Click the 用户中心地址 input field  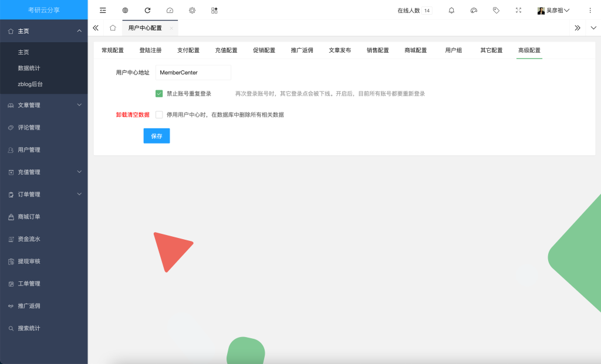tap(193, 73)
